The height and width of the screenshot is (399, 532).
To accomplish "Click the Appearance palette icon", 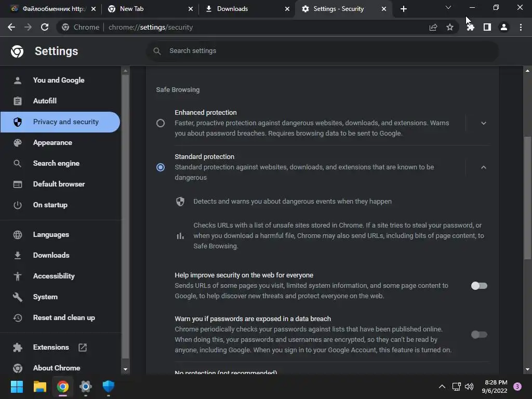I will tap(18, 143).
